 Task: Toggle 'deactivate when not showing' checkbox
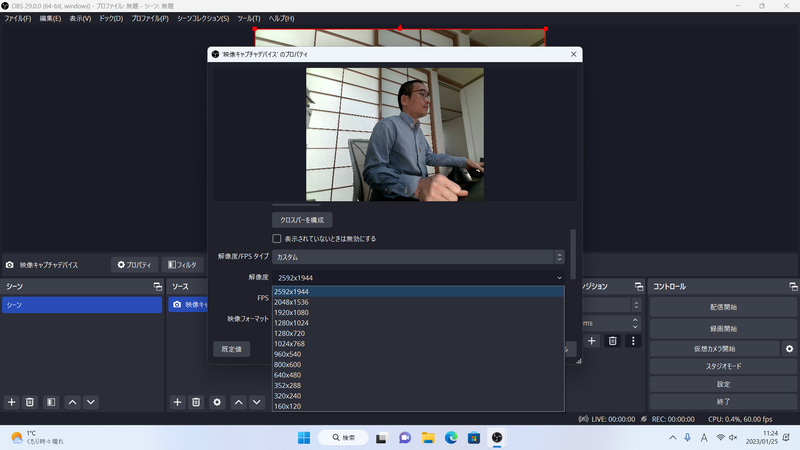tap(277, 239)
